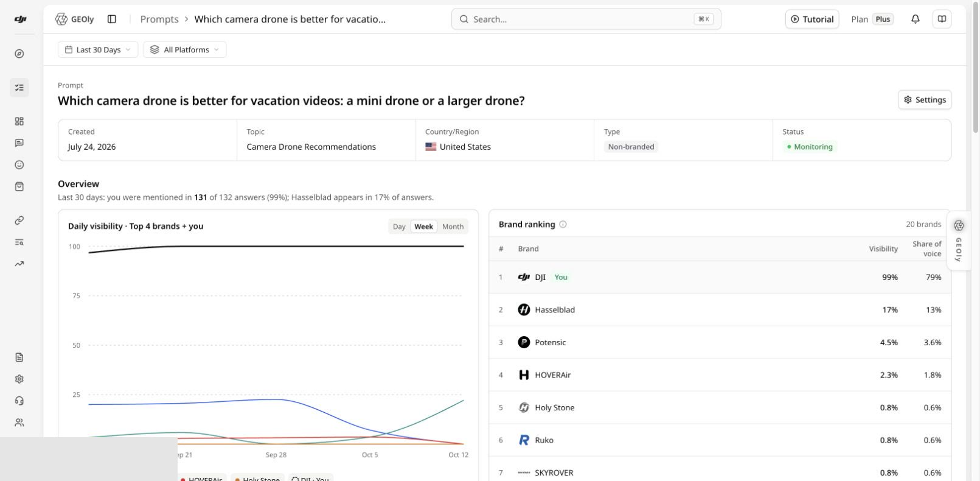Screen dimensions: 980x481
Task: Toggle the sidebar panel icon
Action: [x=112, y=19]
